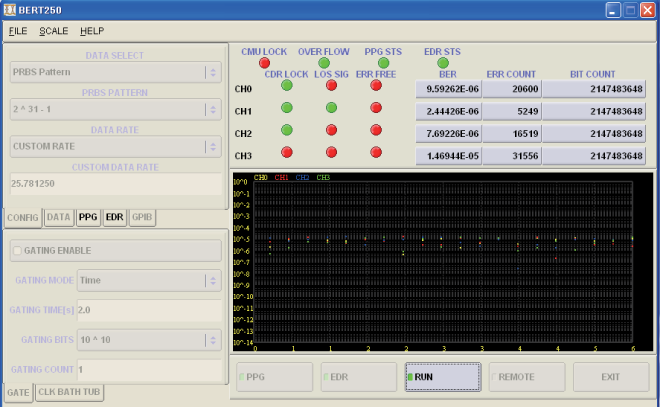The width and height of the screenshot is (660, 407).
Task: Minimize the BERT250 window
Action: 613,10
